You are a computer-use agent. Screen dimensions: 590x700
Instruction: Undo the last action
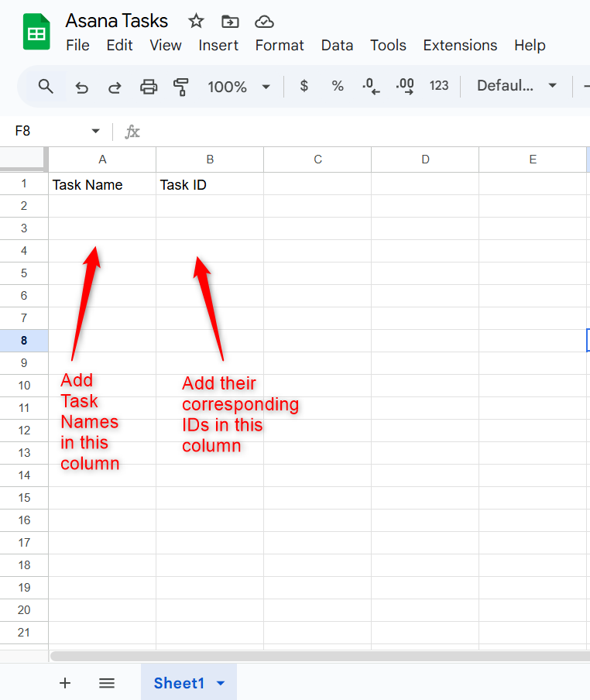[81, 87]
